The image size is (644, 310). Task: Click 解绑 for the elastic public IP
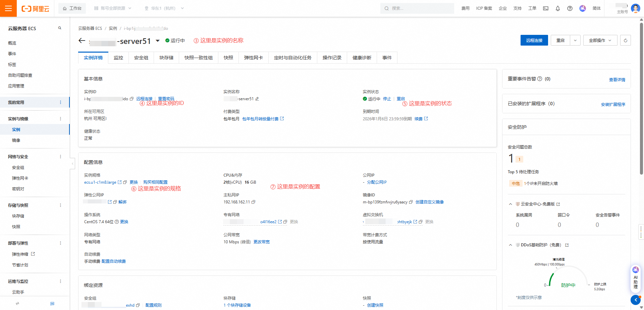pos(122,202)
